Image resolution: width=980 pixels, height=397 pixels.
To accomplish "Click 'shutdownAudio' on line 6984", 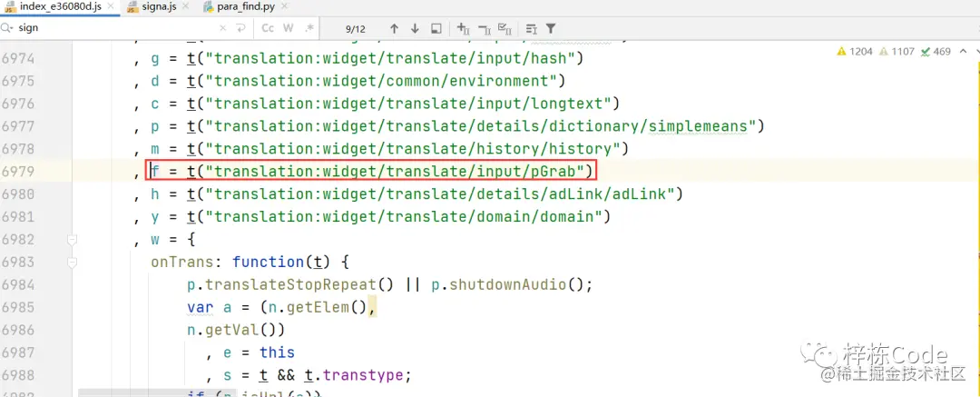I will [507, 284].
